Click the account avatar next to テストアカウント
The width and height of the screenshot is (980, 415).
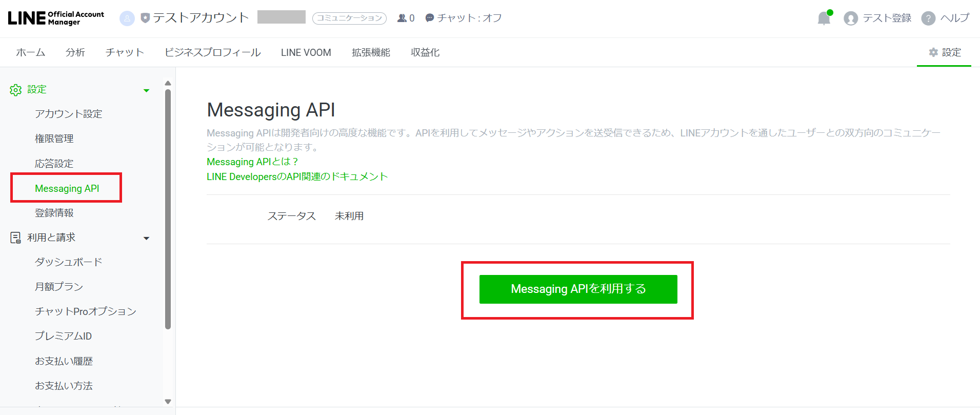127,18
